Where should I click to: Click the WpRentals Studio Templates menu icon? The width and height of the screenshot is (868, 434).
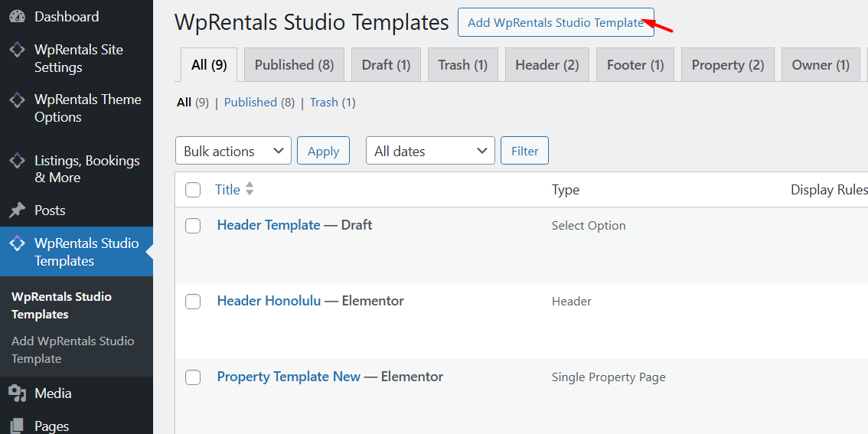coord(17,244)
